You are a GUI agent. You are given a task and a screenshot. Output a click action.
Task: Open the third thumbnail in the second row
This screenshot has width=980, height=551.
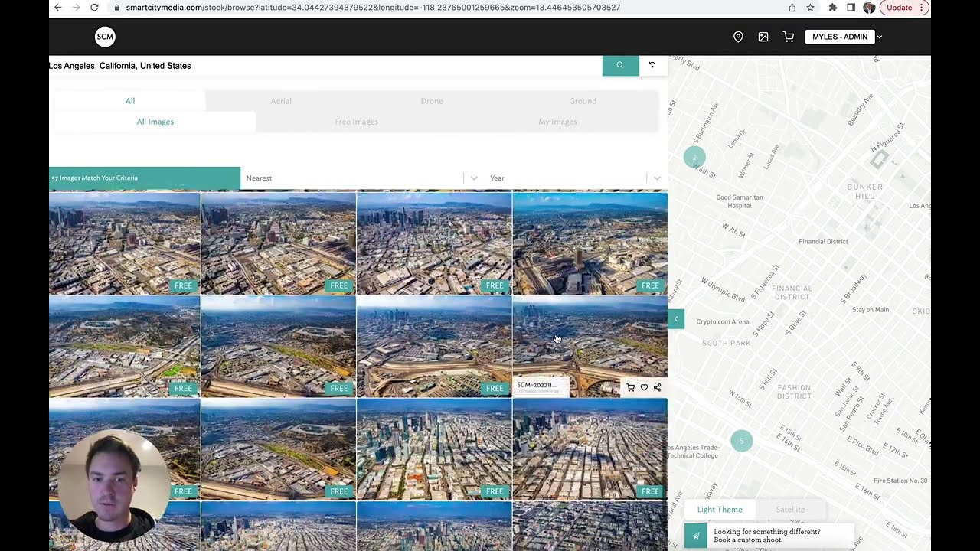[x=434, y=347]
